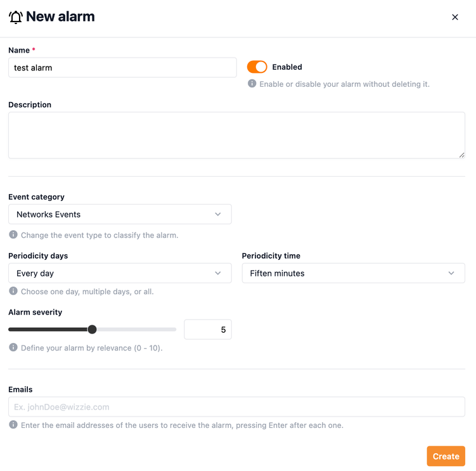
Task: Open the Periodicity time dropdown
Action: [353, 273]
